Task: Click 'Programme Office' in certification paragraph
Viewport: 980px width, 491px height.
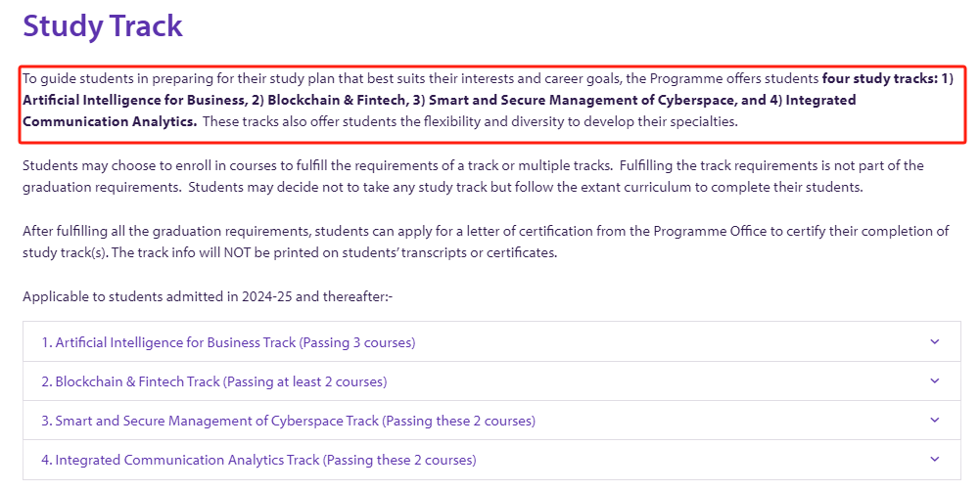Action: coord(710,231)
